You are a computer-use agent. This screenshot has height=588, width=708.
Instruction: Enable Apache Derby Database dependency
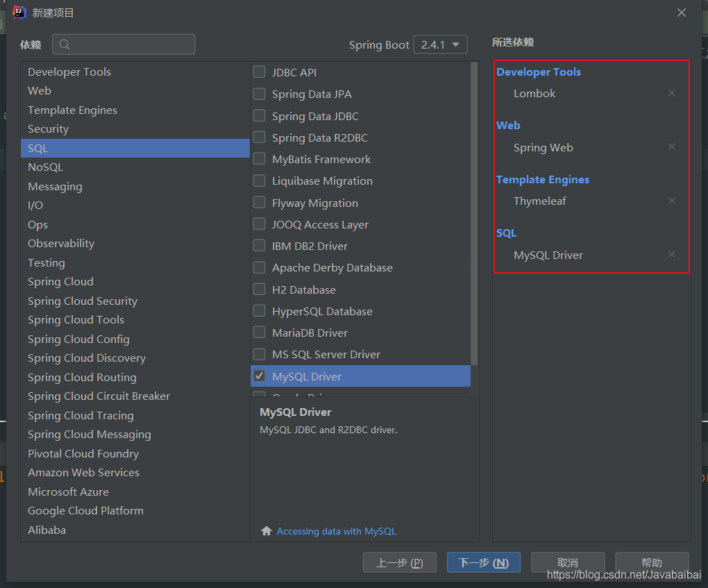point(259,267)
